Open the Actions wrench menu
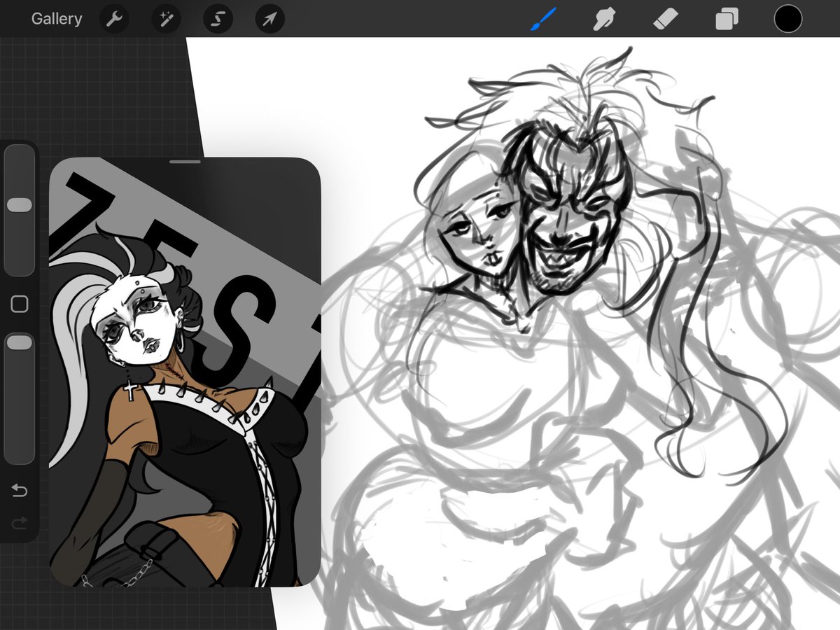Screen dimensions: 840x630 (115, 19)
